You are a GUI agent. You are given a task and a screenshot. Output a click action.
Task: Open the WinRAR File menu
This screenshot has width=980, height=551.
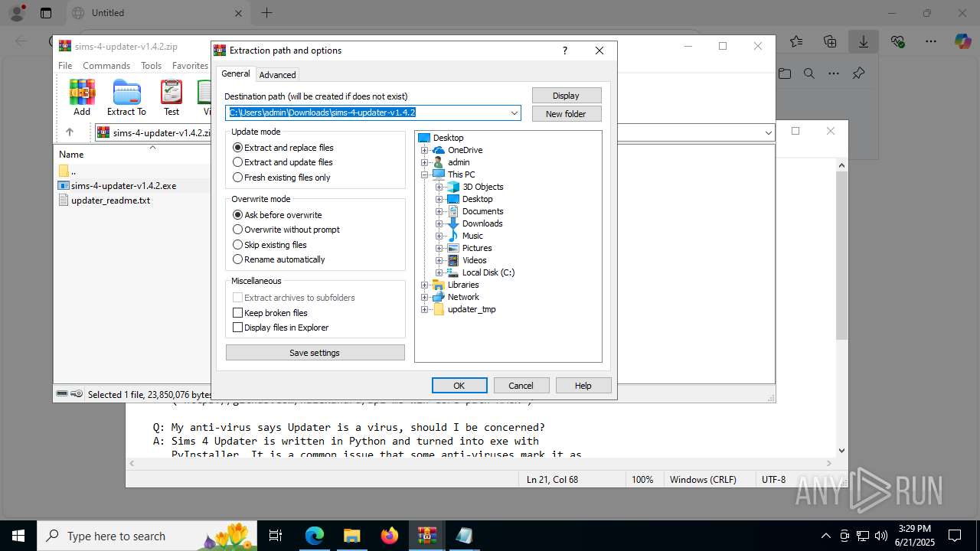(x=65, y=66)
